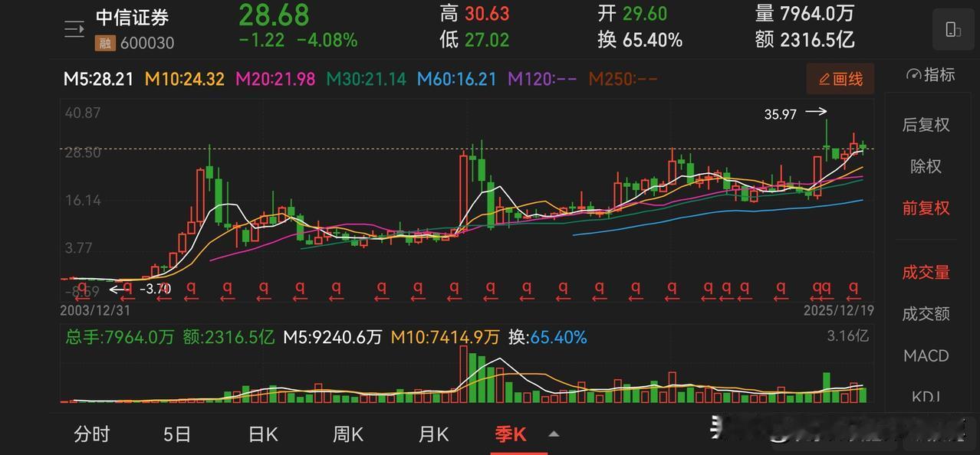980x455 pixels.
Task: Tap the M5:28.21 moving average label
Action: (99, 79)
